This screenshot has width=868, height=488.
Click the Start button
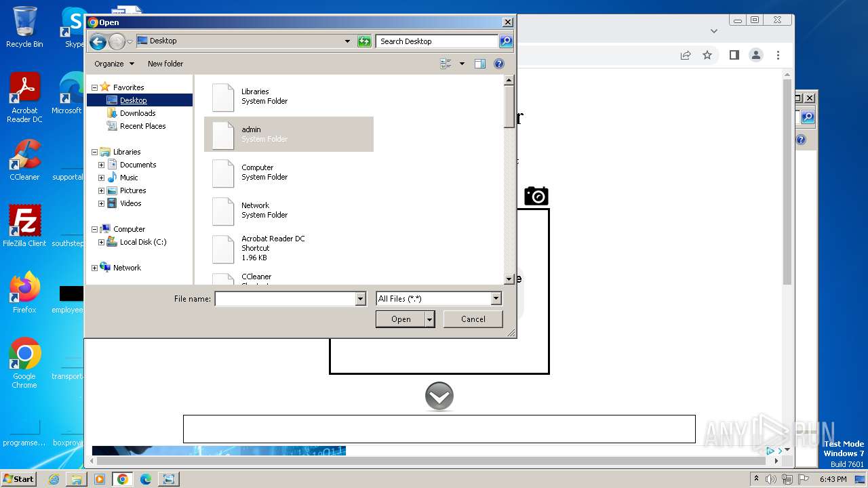click(x=18, y=479)
